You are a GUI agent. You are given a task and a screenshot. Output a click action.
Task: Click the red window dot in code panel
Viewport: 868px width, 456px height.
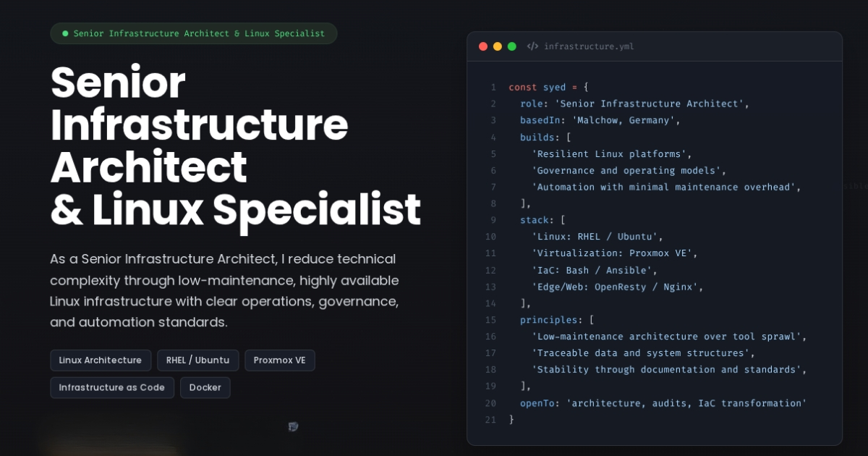tap(483, 46)
